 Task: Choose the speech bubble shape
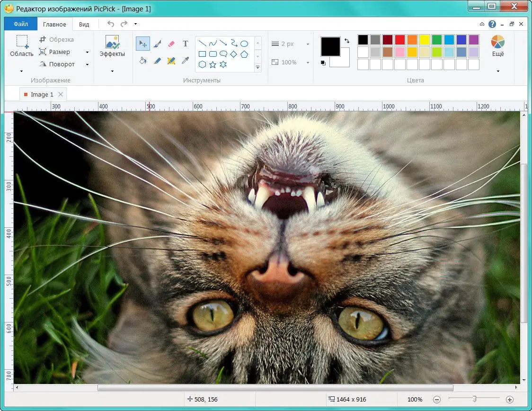[223, 54]
